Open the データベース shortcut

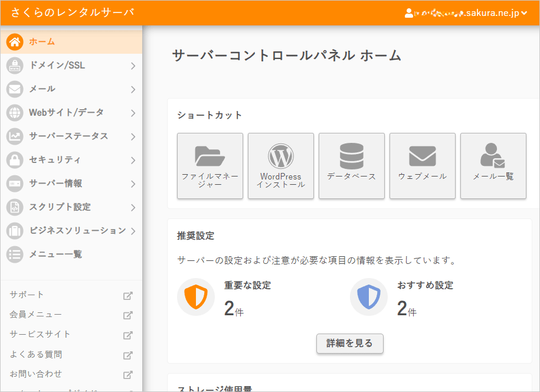(x=352, y=166)
